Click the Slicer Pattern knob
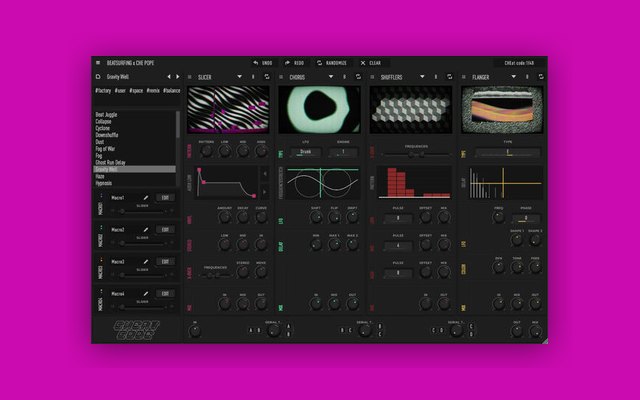 point(207,151)
